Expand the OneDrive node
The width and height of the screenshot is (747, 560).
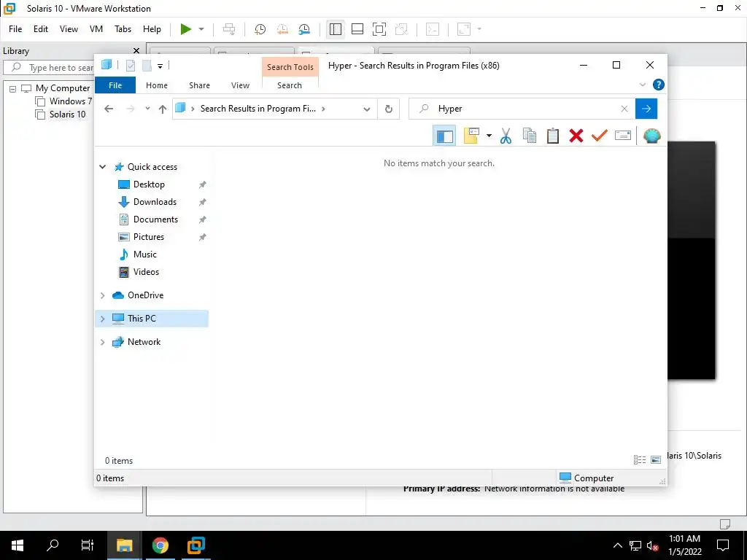pyautogui.click(x=102, y=295)
